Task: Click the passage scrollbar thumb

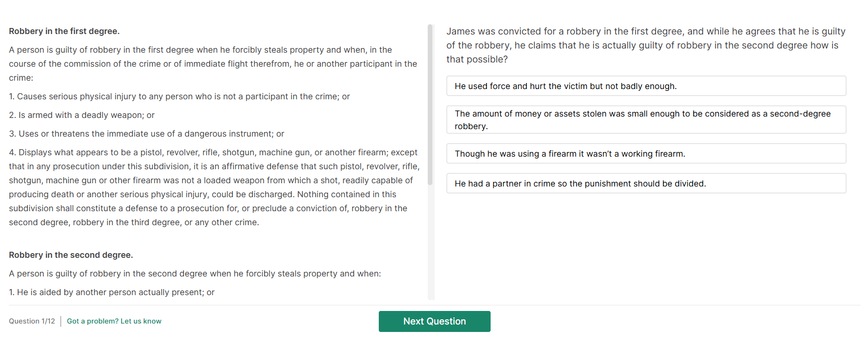Action: [x=430, y=105]
